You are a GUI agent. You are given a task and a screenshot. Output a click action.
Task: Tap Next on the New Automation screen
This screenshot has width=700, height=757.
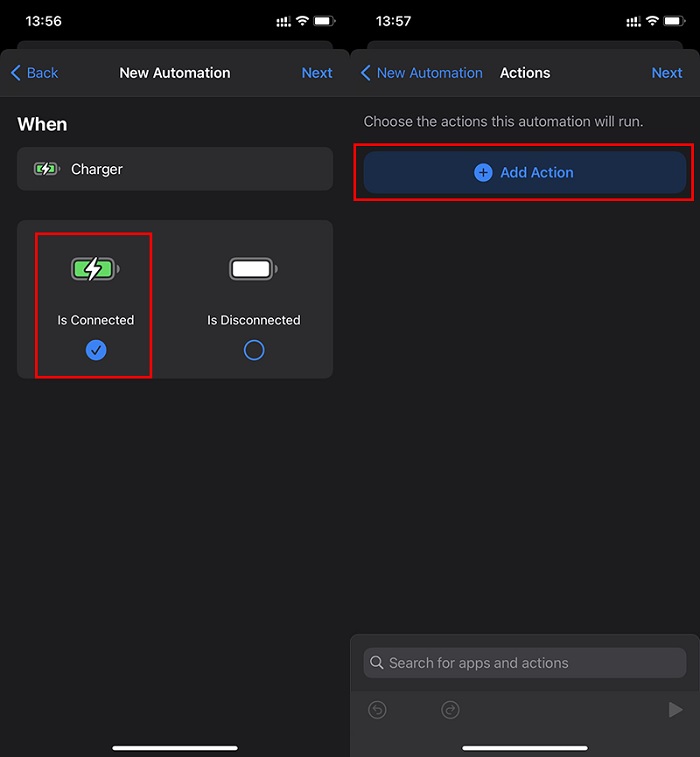317,73
